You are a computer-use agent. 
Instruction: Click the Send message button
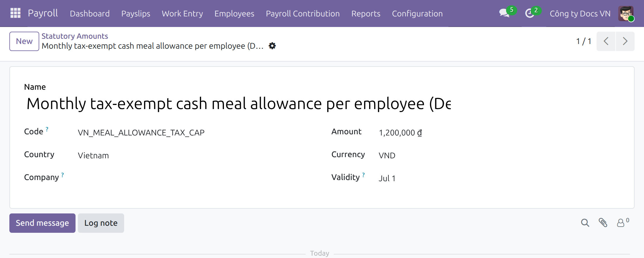pos(42,223)
